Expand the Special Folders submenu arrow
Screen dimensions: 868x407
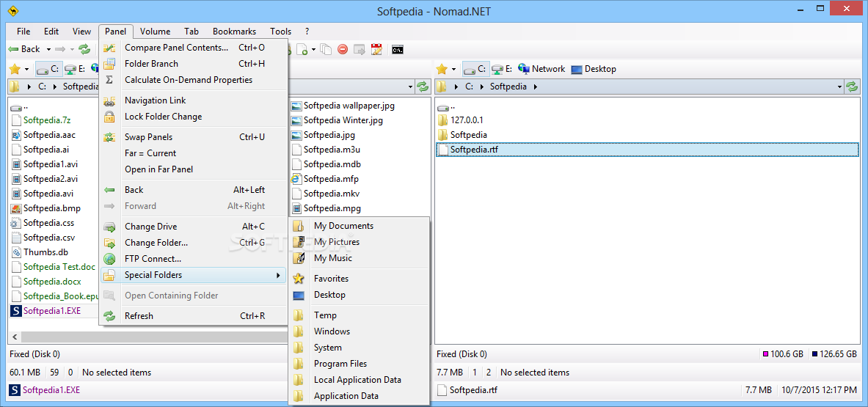278,276
